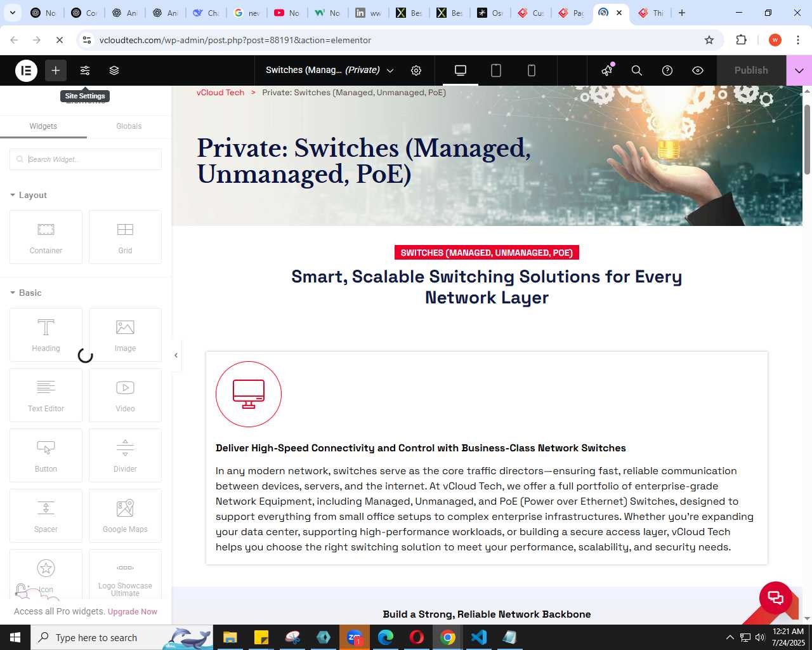Collapse the Basic section
The image size is (812, 650).
pos(26,293)
